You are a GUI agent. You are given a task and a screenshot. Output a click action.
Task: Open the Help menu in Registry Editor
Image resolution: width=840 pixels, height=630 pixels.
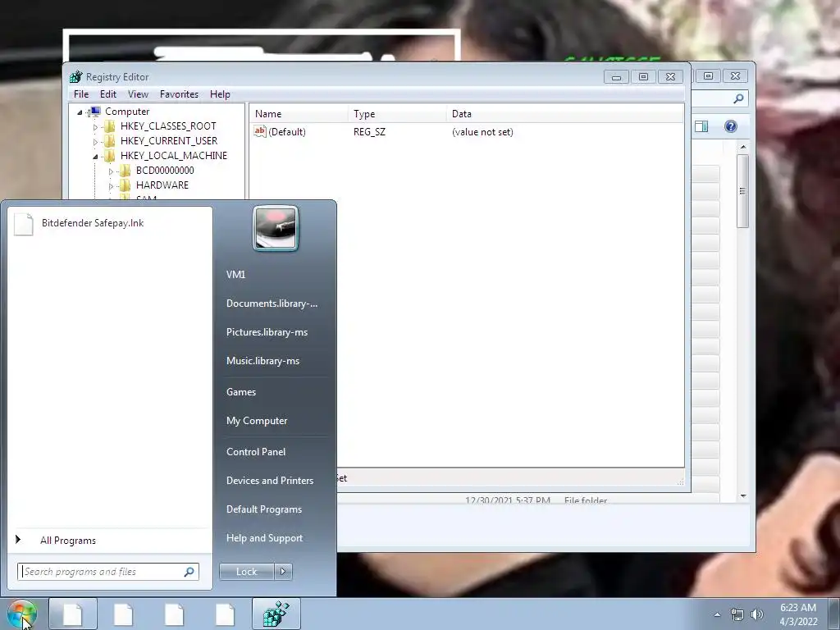coord(220,94)
